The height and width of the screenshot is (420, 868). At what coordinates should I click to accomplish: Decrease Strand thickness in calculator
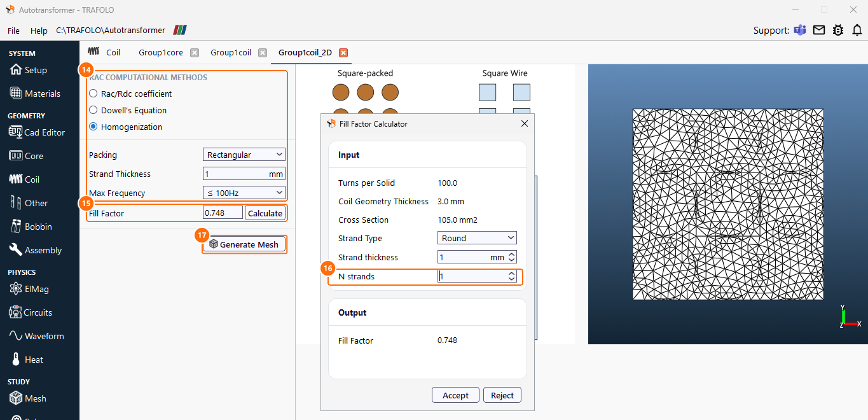(512, 260)
